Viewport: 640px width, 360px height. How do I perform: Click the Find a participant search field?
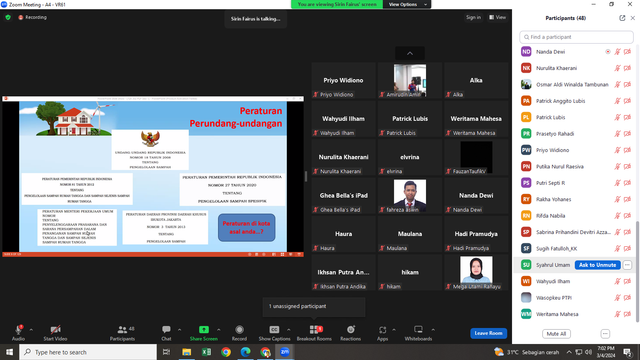576,37
